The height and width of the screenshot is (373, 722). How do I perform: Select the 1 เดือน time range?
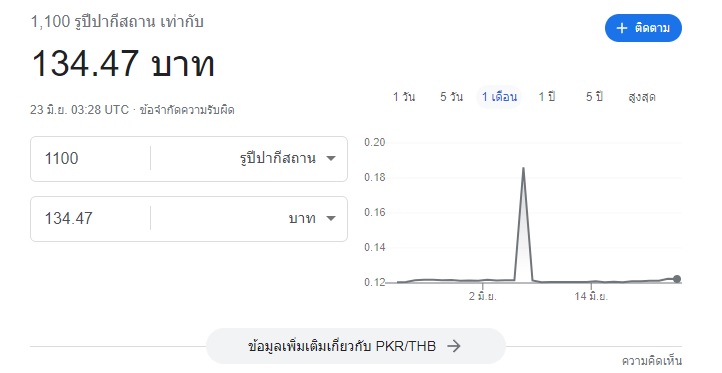tap(499, 97)
